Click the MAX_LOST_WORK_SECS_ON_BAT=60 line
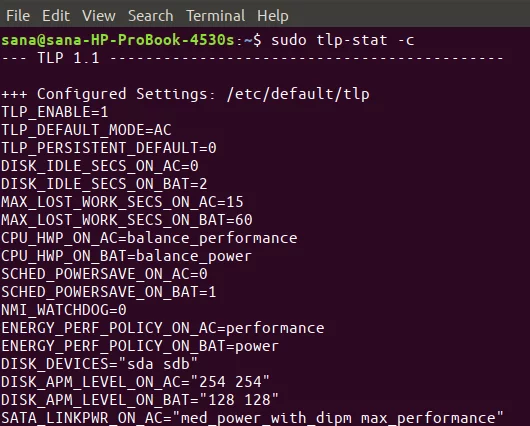The height and width of the screenshot is (426, 530). [127, 220]
